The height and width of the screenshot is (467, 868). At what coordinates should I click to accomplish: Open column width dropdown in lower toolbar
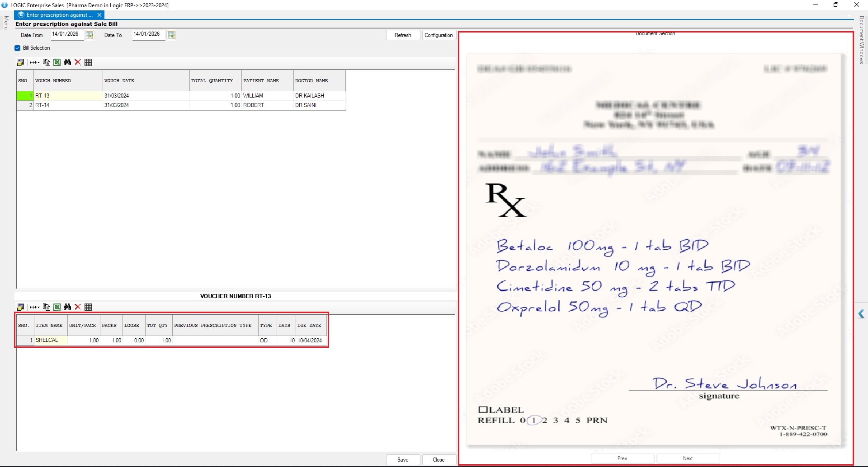(35, 307)
